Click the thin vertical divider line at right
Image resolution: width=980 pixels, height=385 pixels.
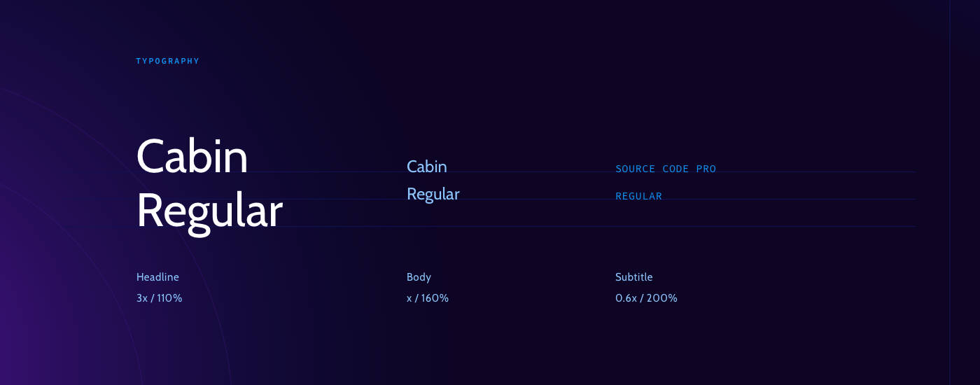(x=949, y=192)
